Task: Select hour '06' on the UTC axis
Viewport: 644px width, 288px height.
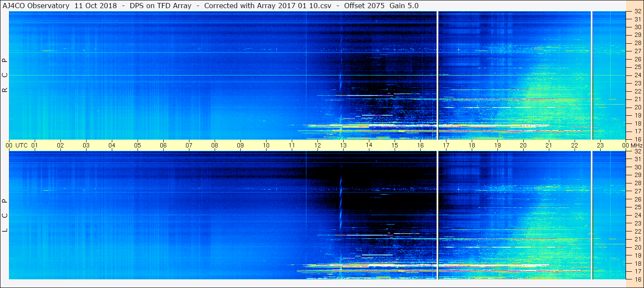Action: point(163,145)
